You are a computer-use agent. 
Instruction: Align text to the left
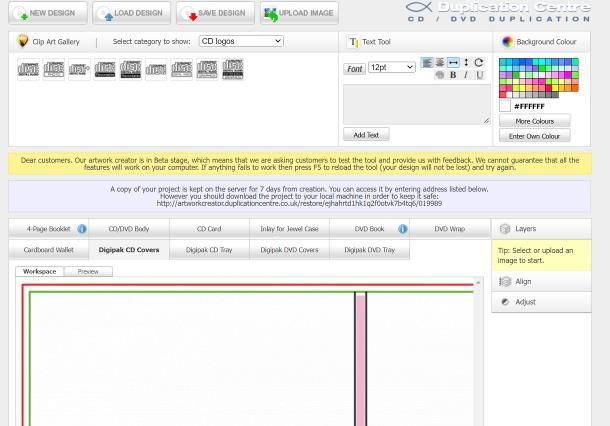tap(427, 62)
